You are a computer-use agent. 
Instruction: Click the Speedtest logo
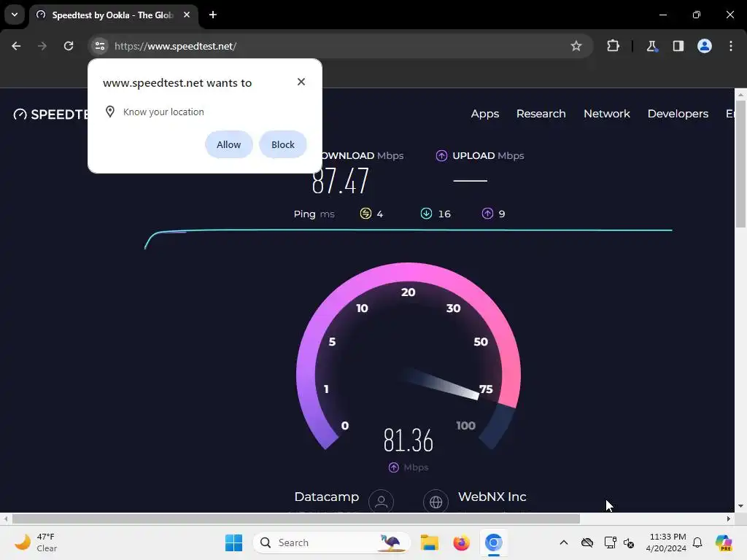[52, 114]
